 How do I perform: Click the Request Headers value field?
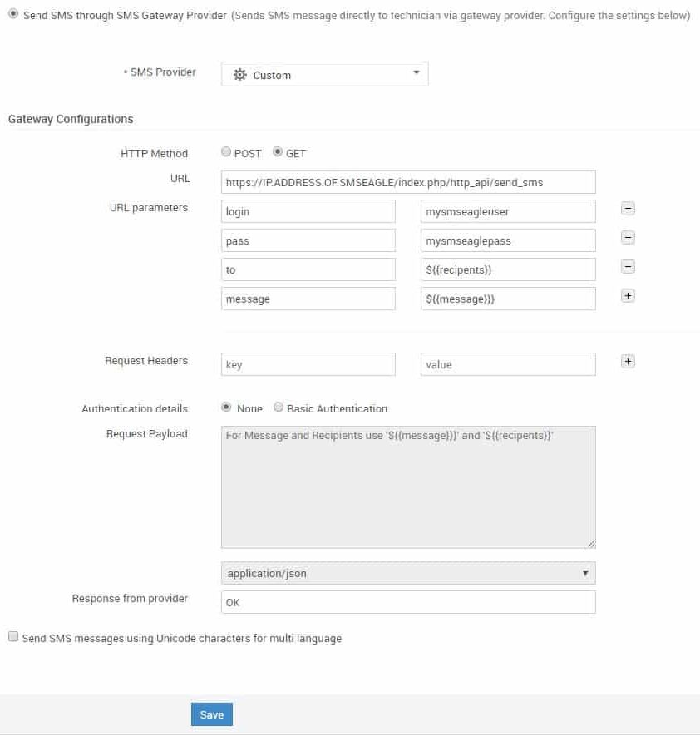click(x=508, y=364)
